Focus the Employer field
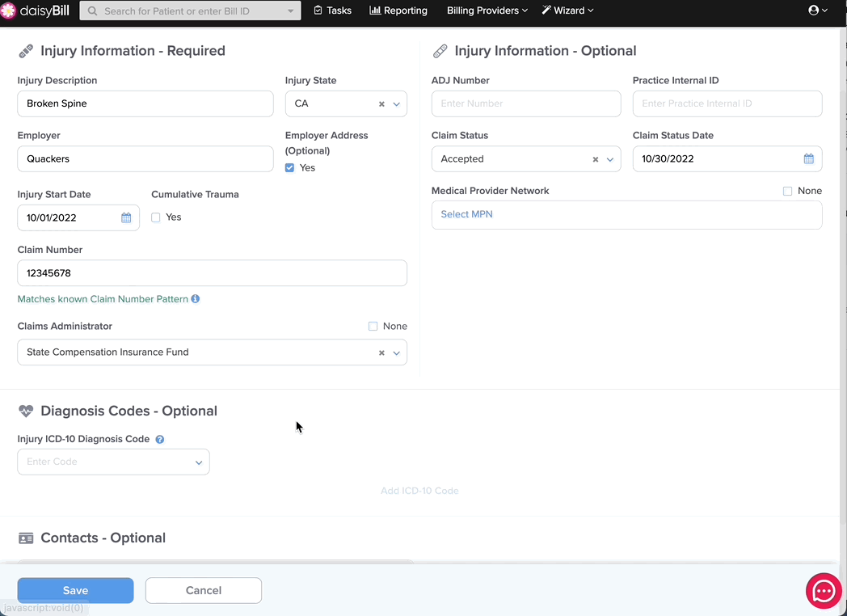This screenshot has width=847, height=616. 145,159
